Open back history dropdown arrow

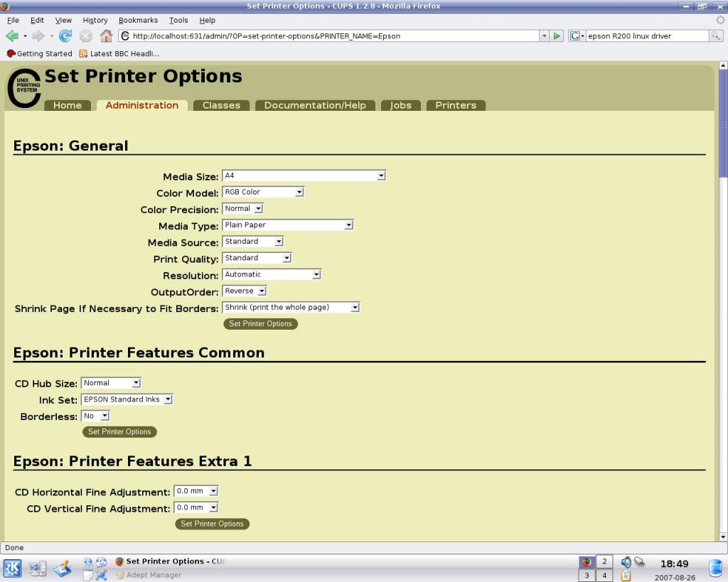coord(25,36)
